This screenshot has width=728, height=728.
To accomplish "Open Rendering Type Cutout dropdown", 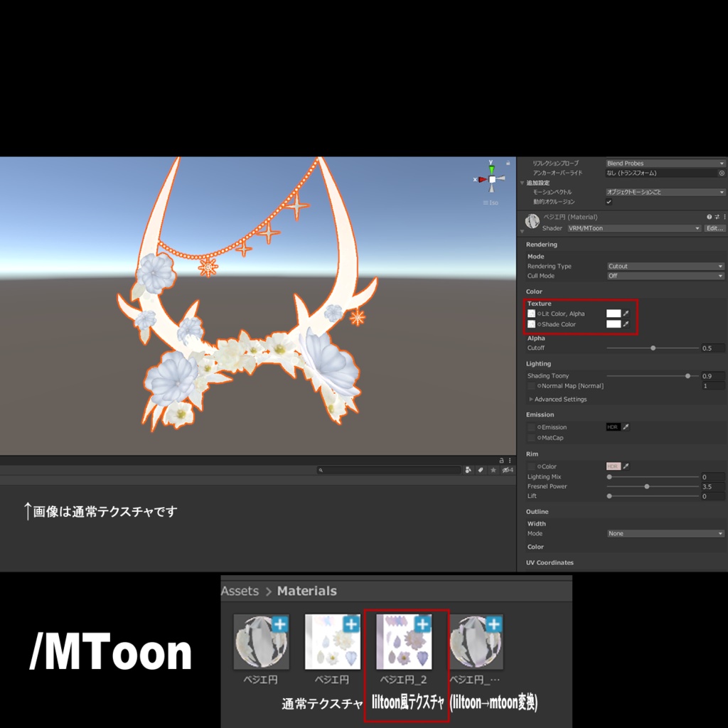I will 665,266.
